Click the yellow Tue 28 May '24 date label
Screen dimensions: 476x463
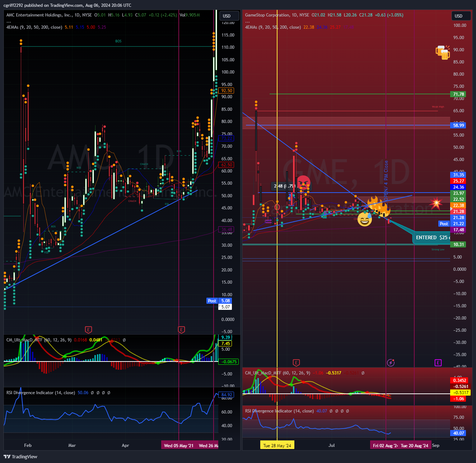(x=277, y=445)
